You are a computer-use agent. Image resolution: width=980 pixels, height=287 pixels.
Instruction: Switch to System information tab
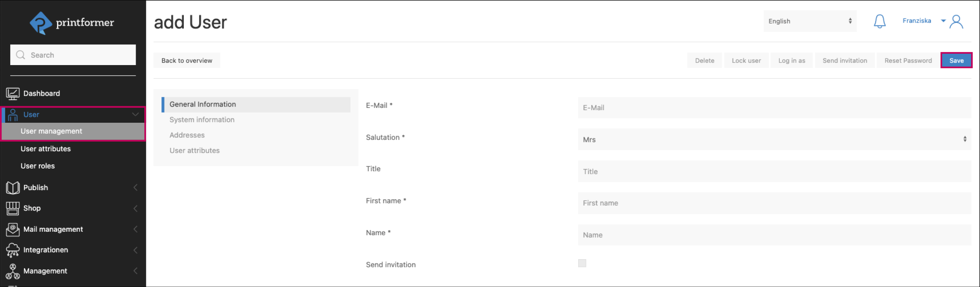[x=202, y=120]
